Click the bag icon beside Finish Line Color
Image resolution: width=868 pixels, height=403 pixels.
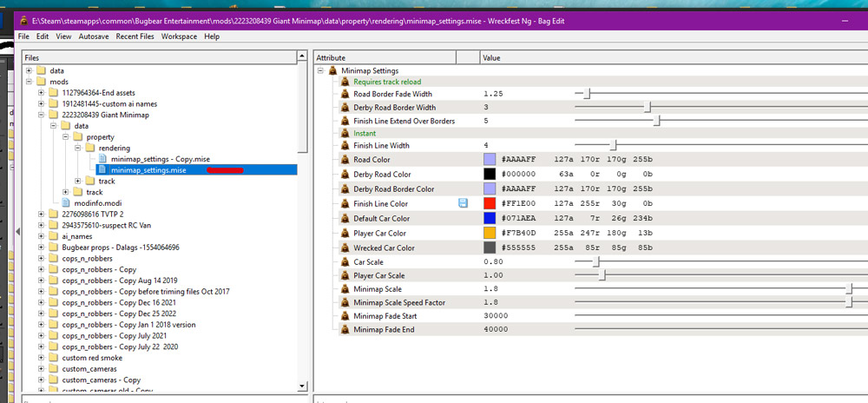coord(345,204)
